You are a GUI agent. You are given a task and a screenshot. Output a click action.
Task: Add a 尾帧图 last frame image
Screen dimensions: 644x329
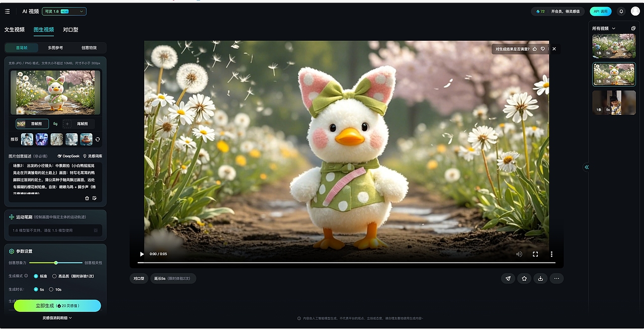coord(78,124)
